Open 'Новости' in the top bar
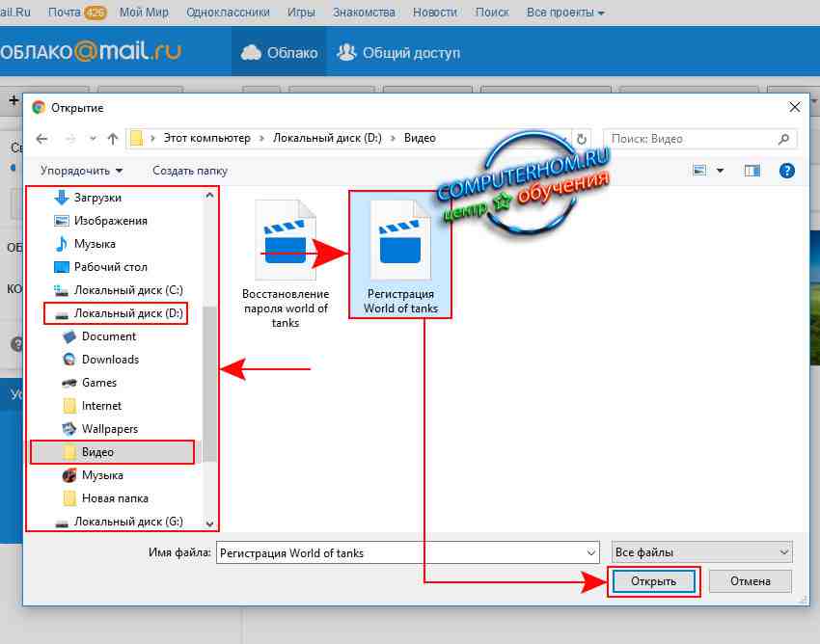The image size is (820, 644). click(434, 12)
